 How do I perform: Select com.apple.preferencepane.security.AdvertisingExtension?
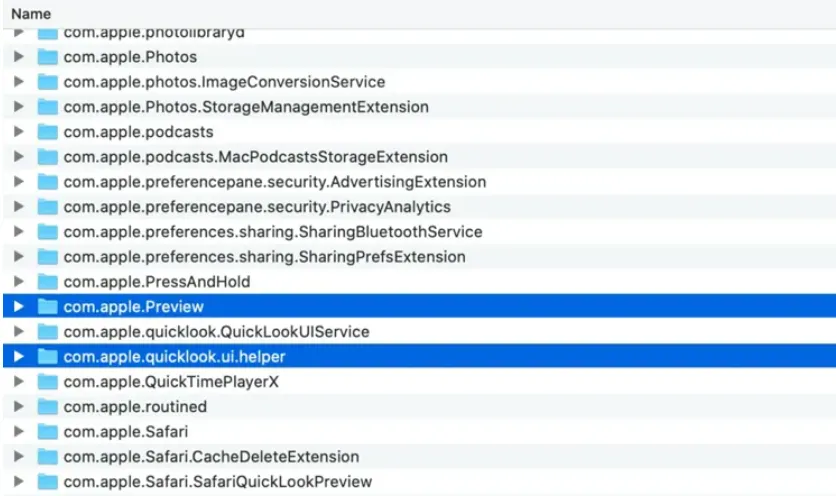(275, 182)
